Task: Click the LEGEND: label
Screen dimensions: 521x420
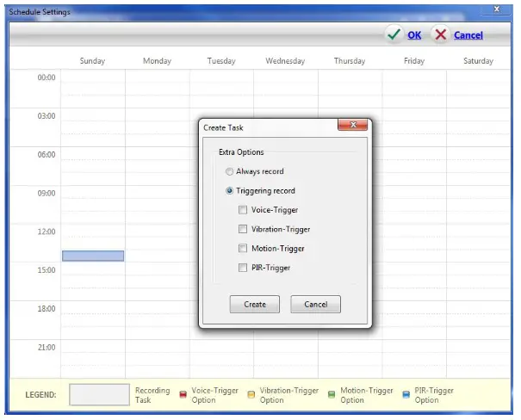Action: point(40,395)
